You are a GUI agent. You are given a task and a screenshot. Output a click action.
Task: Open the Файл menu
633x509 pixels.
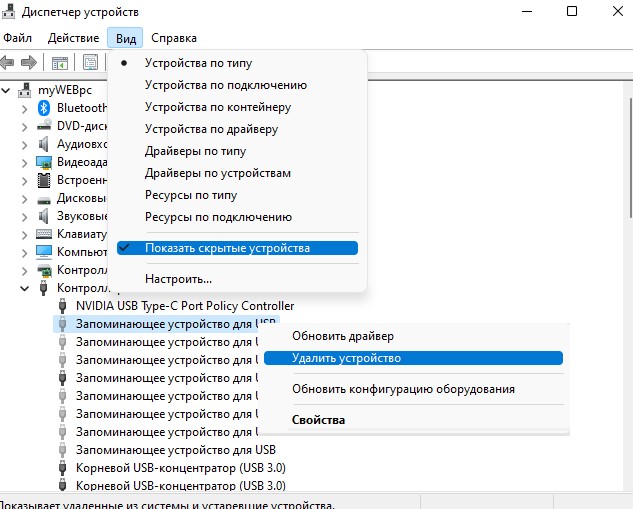[x=17, y=38]
